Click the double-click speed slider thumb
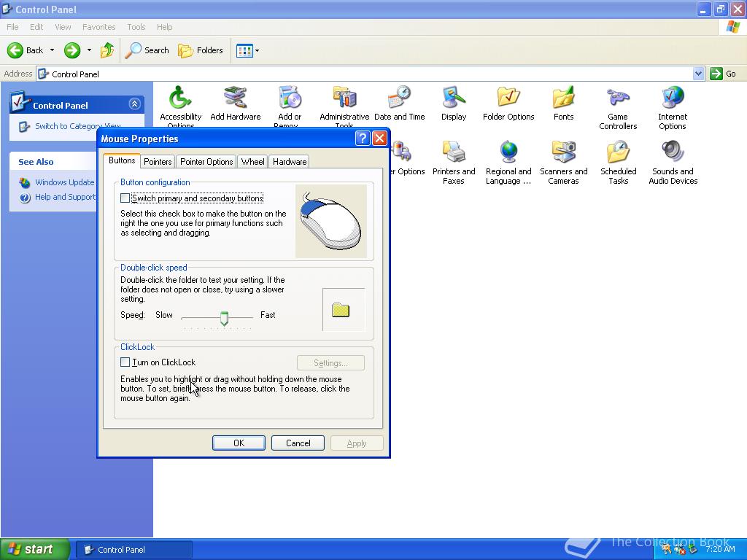The image size is (747, 560). coord(224,318)
